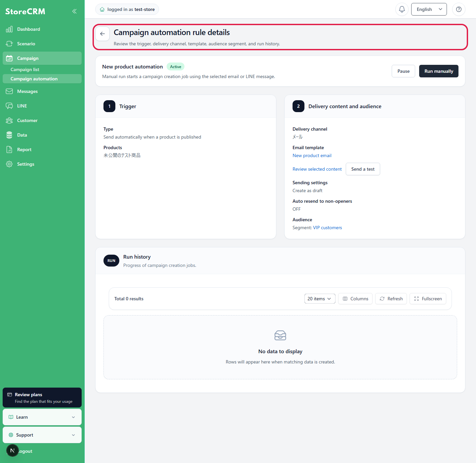Click 'Total 0 results' text
Screen dimensions: 476x463
click(x=129, y=299)
